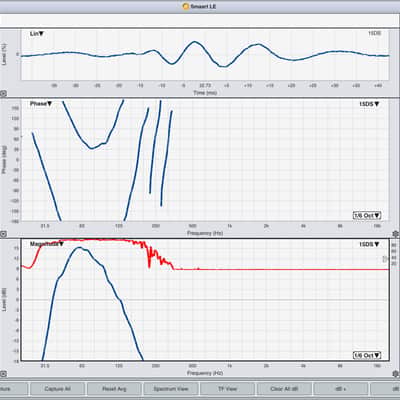Click the Reset Avg button

tap(114, 389)
